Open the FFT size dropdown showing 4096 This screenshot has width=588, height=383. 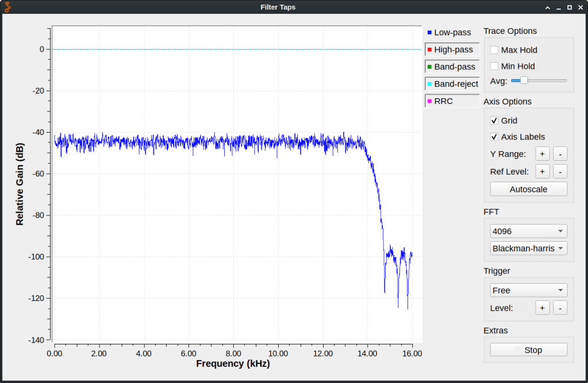click(528, 231)
